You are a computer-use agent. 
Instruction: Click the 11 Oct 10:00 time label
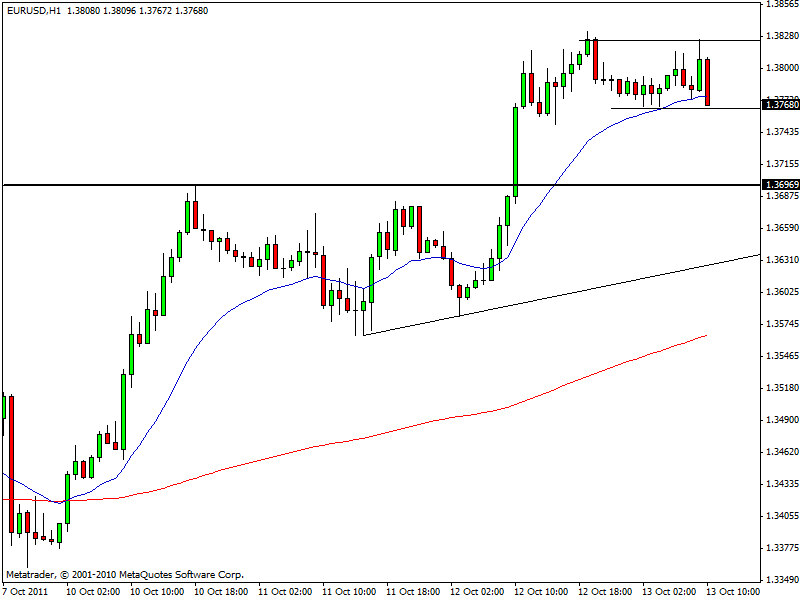[x=349, y=591]
